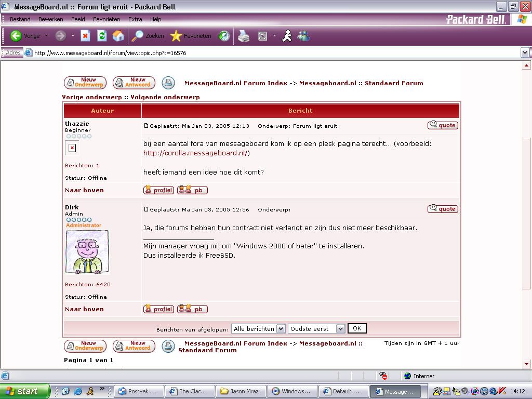This screenshot has height=399, width=532.
Task: Switch to the Postvak taskbar window
Action: point(139,391)
